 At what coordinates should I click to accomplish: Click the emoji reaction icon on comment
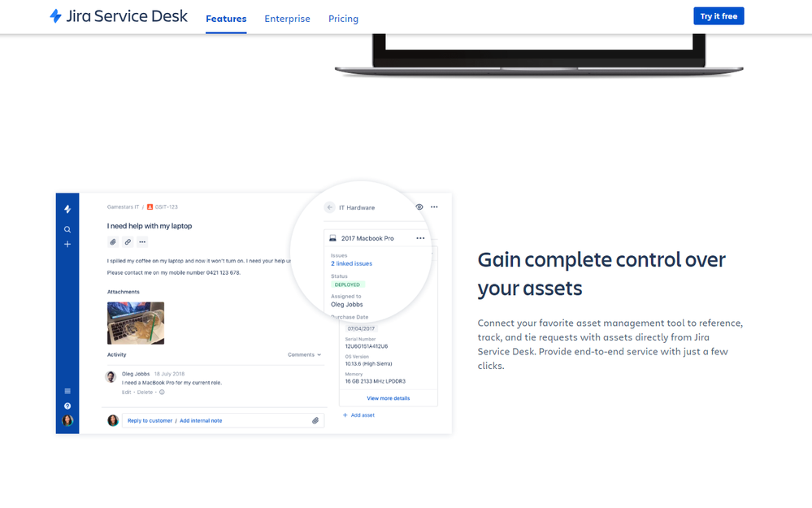[162, 392]
